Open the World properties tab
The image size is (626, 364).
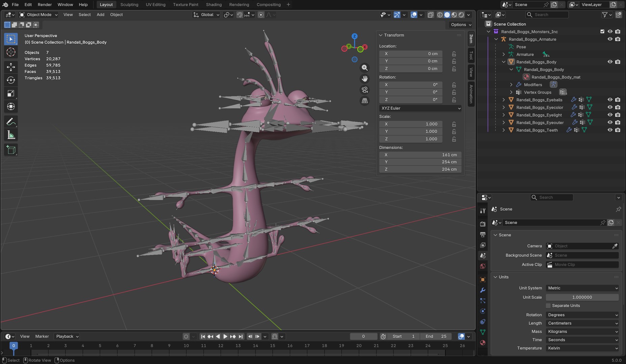coord(483,266)
